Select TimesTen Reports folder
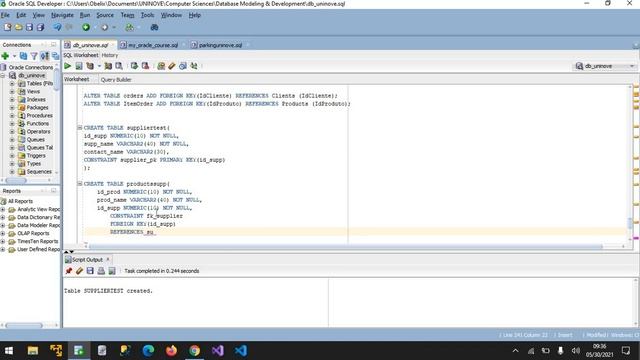This screenshot has height=360, width=640. (38, 241)
